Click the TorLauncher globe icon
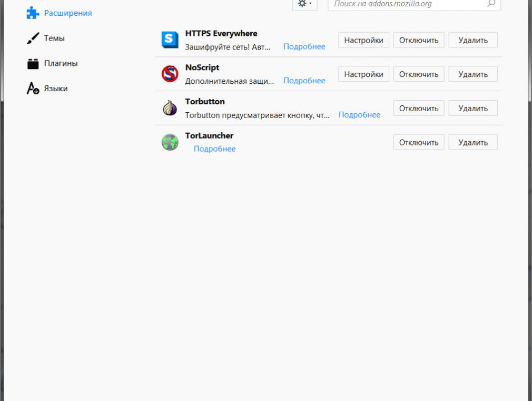The image size is (532, 401). click(170, 142)
